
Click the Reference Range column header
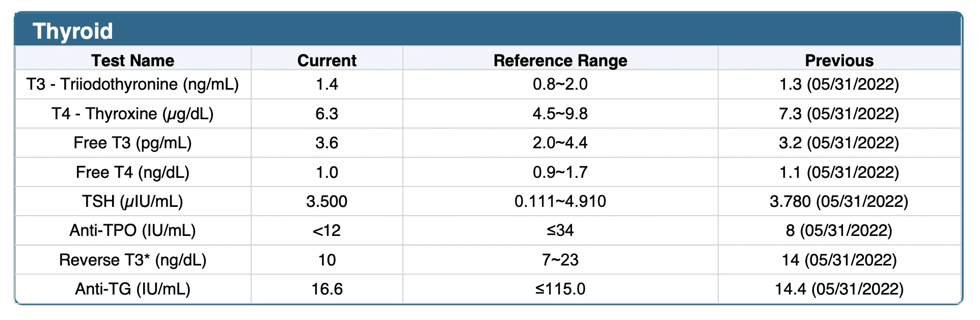(560, 61)
